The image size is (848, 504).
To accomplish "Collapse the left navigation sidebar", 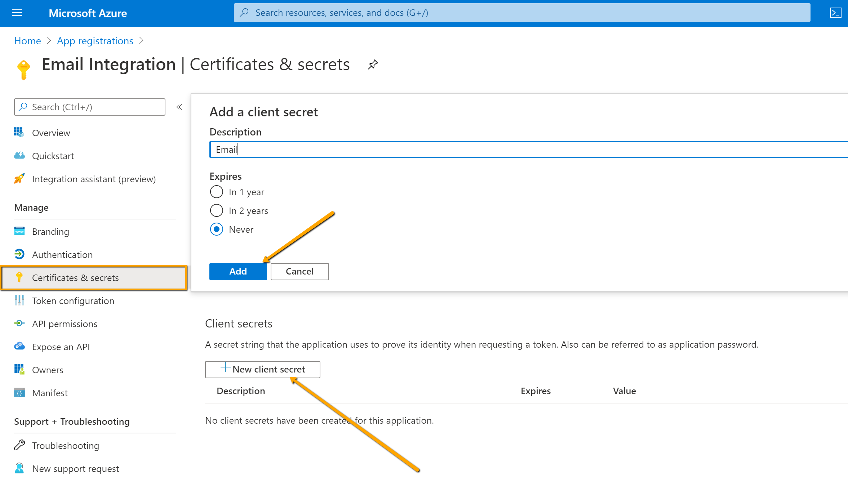I will point(179,107).
